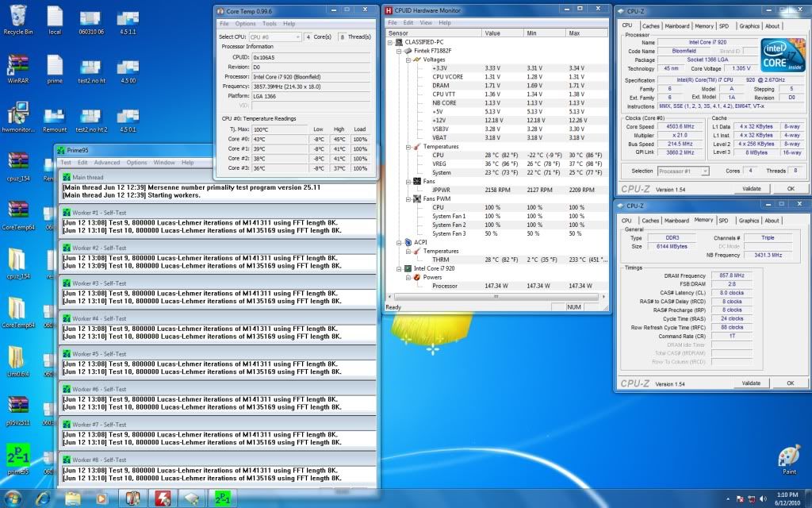Open the hwmonitor installer desktop icon

point(17,117)
